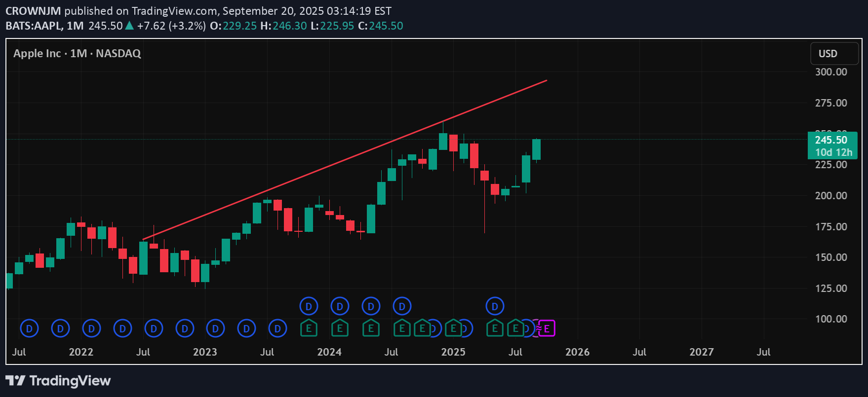Screen dimensions: 868x397
Task: Click the open value O:229.25
Action: (x=233, y=26)
